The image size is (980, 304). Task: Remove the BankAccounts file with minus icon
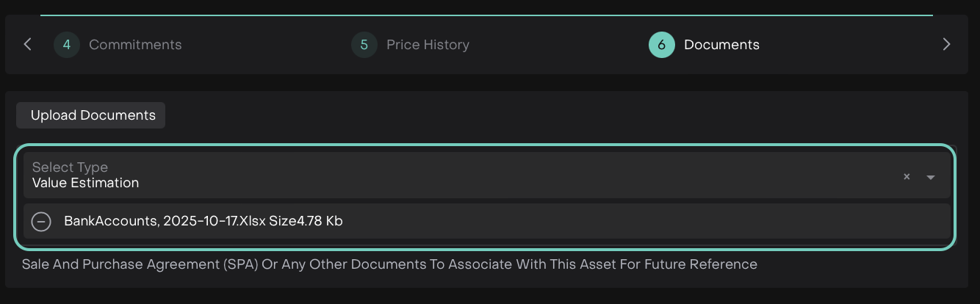pos(42,221)
